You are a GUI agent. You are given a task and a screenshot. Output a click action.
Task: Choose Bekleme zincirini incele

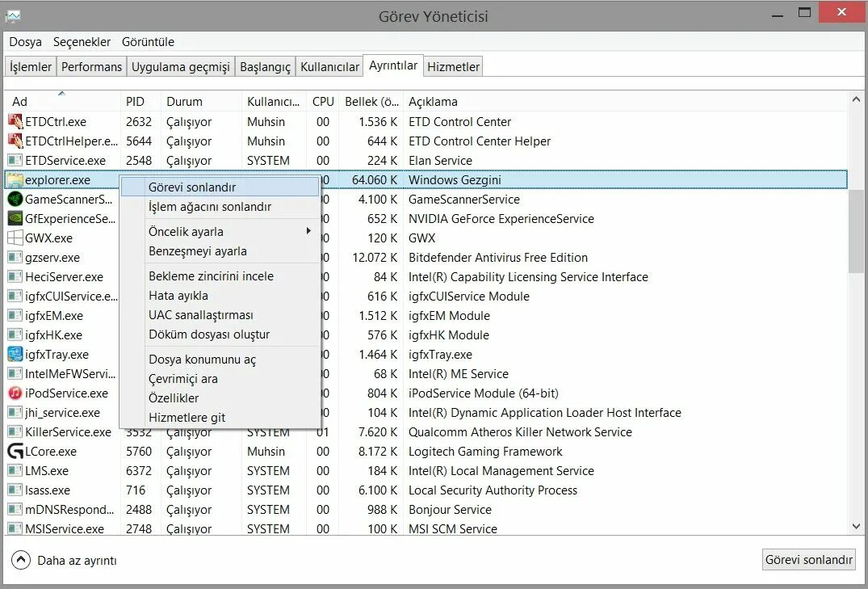click(x=220, y=276)
